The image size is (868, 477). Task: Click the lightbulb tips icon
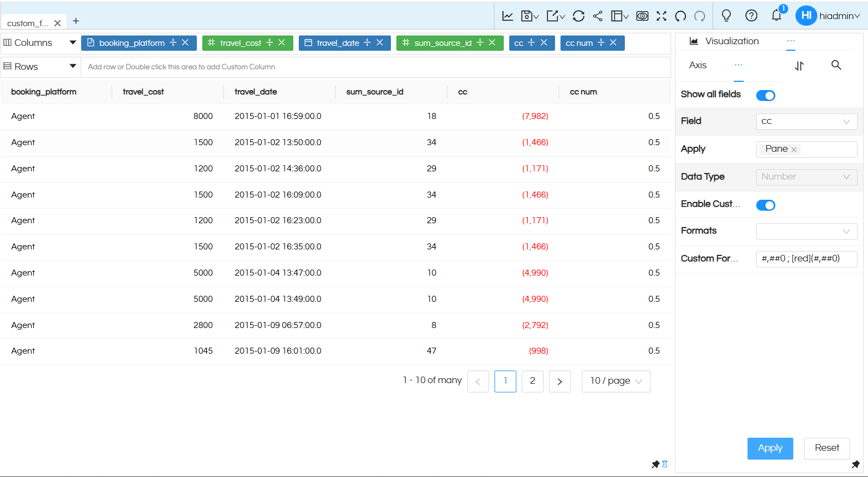pos(726,16)
